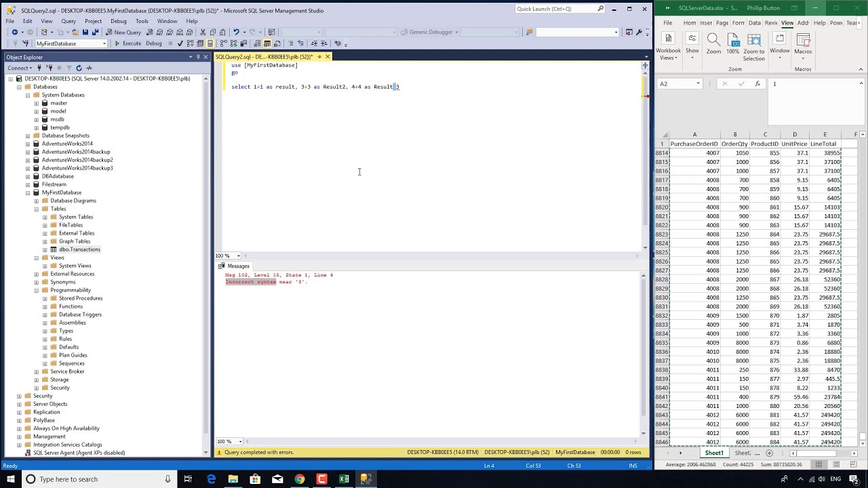Open Microsoft Edge from the taskbar

[211, 479]
